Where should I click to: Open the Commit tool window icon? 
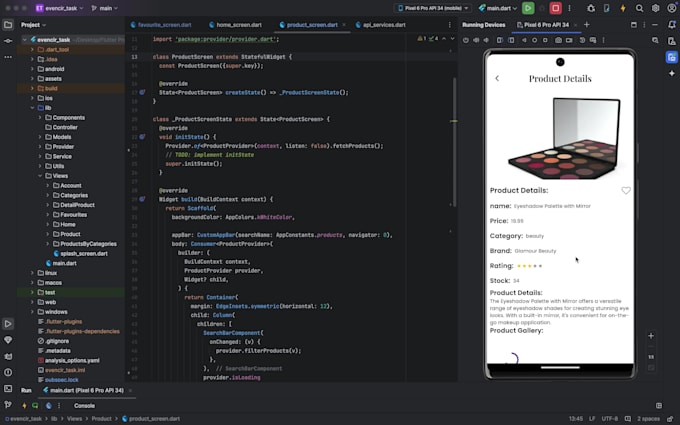[x=8, y=41]
